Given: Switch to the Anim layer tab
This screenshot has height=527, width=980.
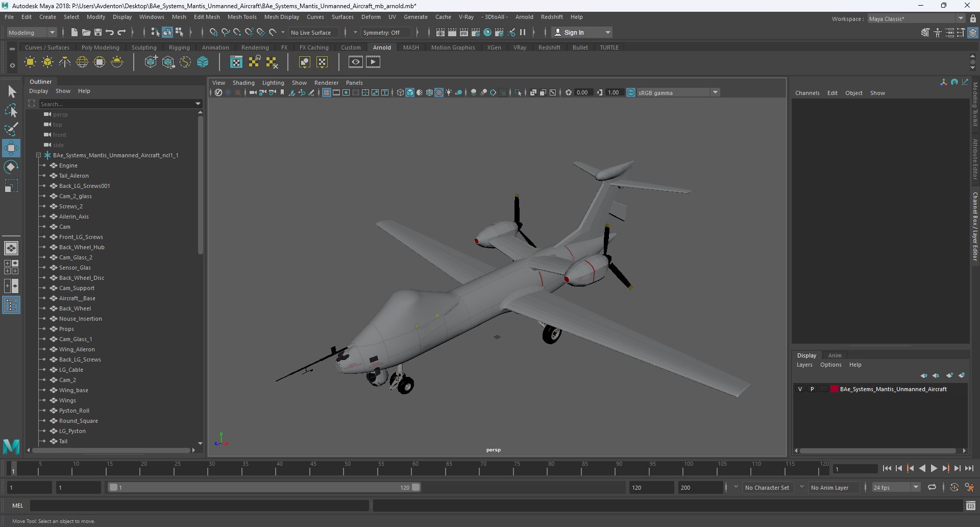Looking at the screenshot, I should tap(835, 355).
